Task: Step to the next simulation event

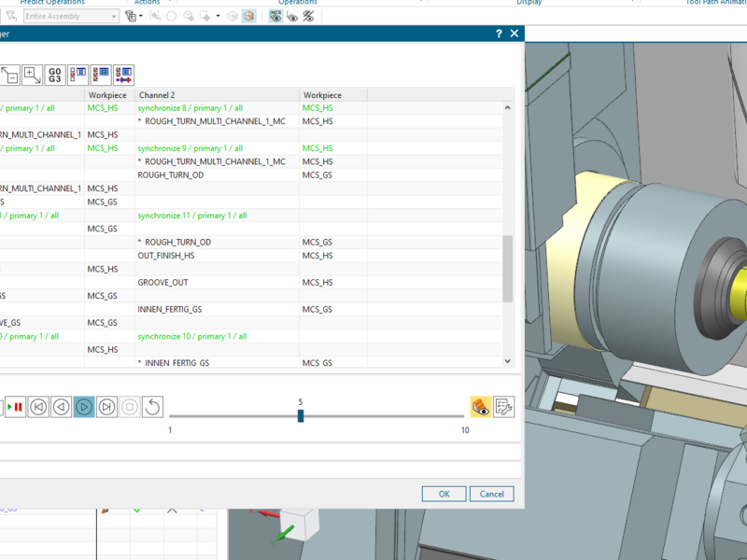Action: point(106,407)
